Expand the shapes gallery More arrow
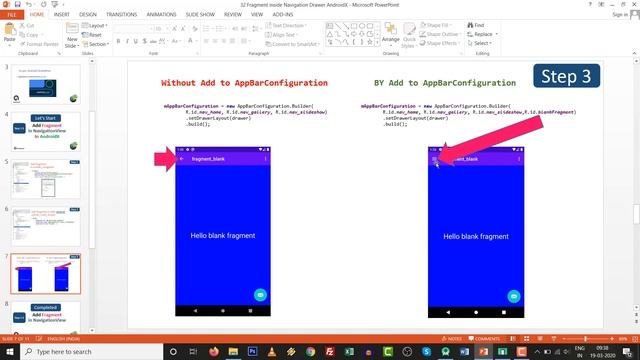Screen dimensions: 640x360 click(x=377, y=42)
